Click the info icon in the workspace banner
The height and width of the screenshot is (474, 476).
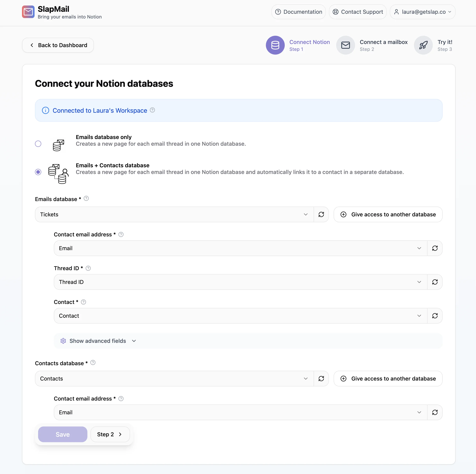tap(45, 110)
